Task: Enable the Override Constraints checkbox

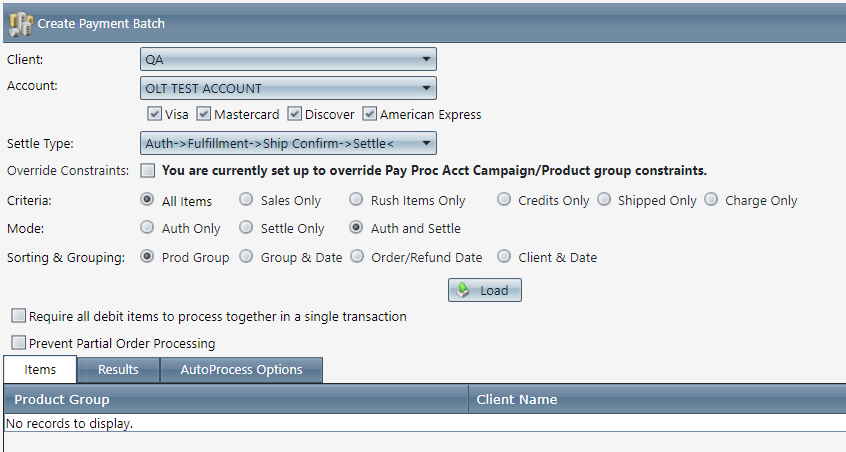Action: click(147, 170)
